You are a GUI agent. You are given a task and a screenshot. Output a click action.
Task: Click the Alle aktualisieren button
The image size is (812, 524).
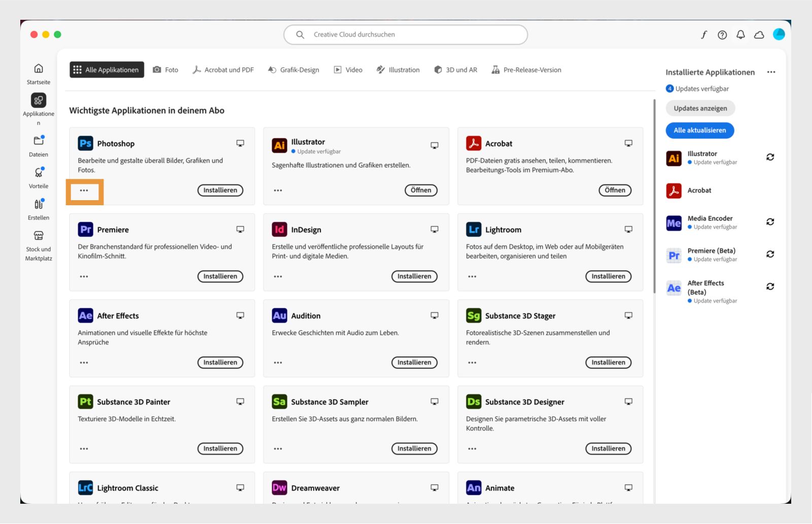[x=700, y=130]
